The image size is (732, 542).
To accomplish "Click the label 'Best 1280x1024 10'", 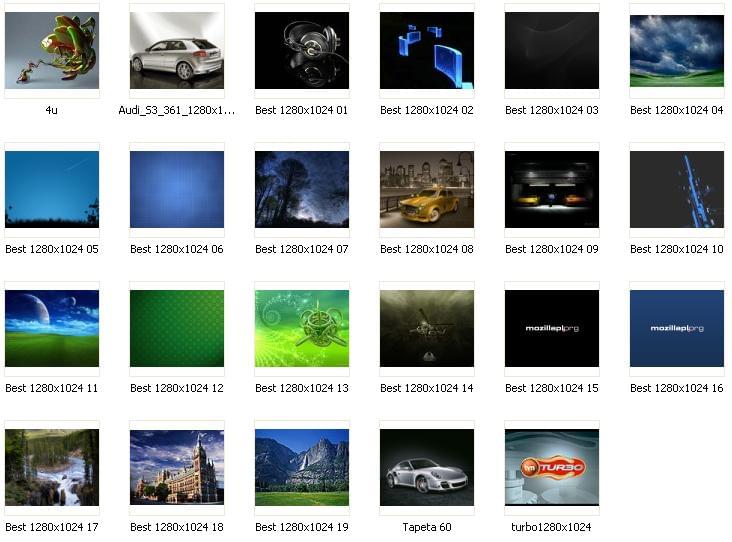I will pos(677,249).
